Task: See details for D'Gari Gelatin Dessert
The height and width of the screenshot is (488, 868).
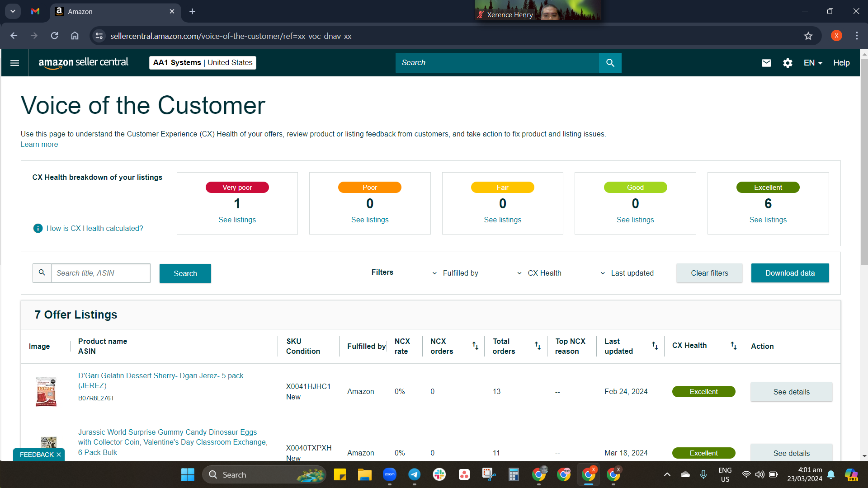Action: point(791,392)
